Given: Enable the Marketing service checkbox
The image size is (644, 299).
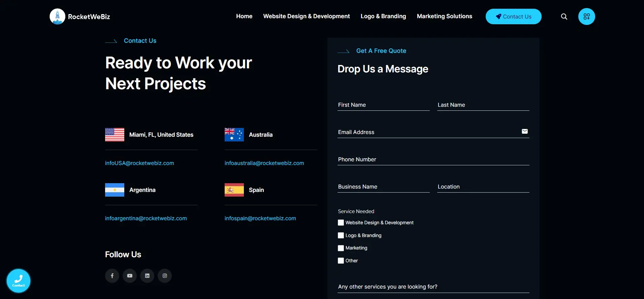Looking at the screenshot, I should click(341, 248).
